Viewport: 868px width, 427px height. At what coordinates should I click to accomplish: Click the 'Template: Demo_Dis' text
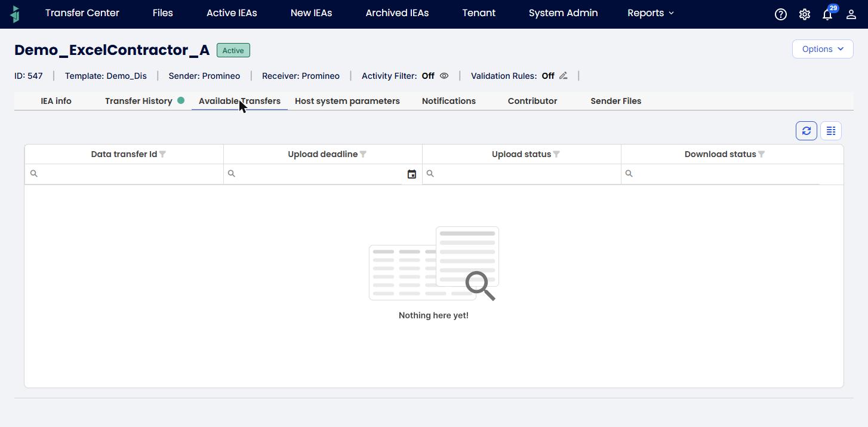pos(106,76)
